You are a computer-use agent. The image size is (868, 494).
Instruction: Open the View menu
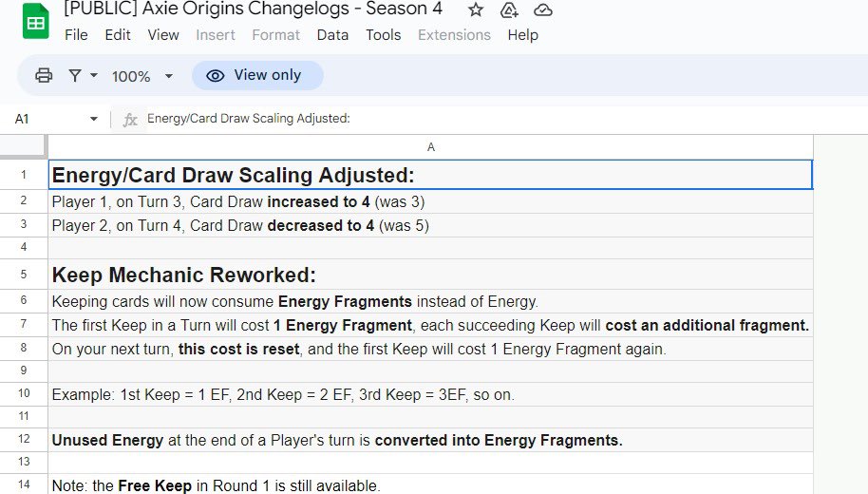point(162,35)
